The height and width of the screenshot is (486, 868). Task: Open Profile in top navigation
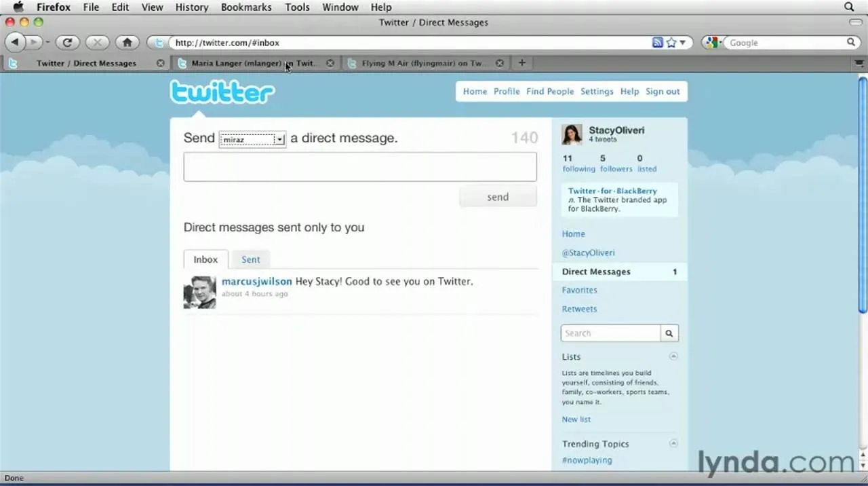click(507, 92)
